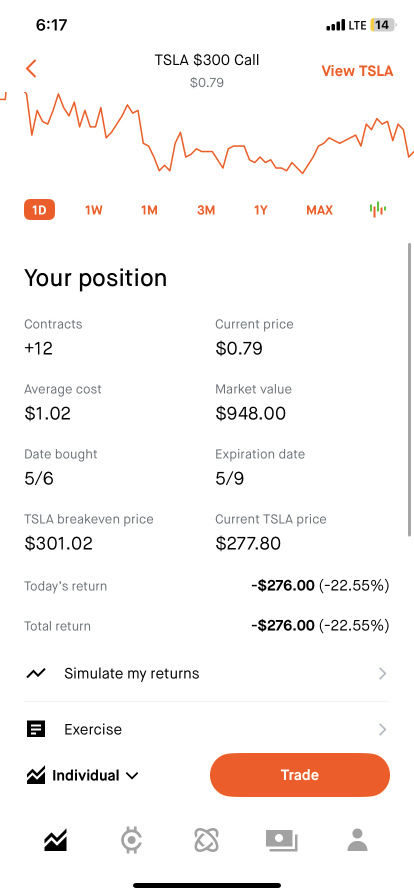
Task: Open the cash tab icon
Action: [282, 841]
